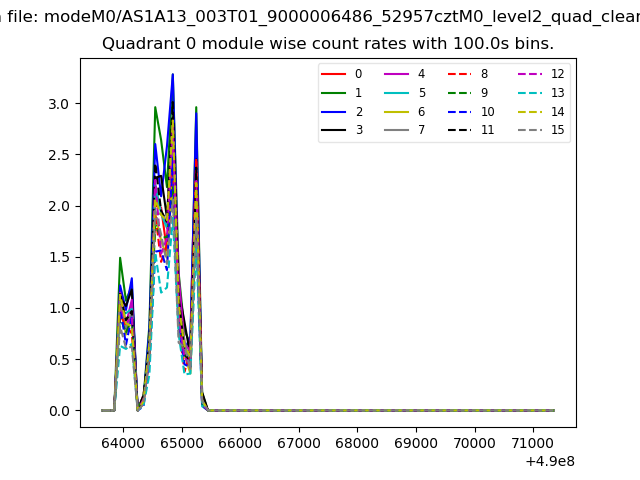Click the black solid legend line for module 3
Screen dimensions: 640x480
click(x=333, y=130)
